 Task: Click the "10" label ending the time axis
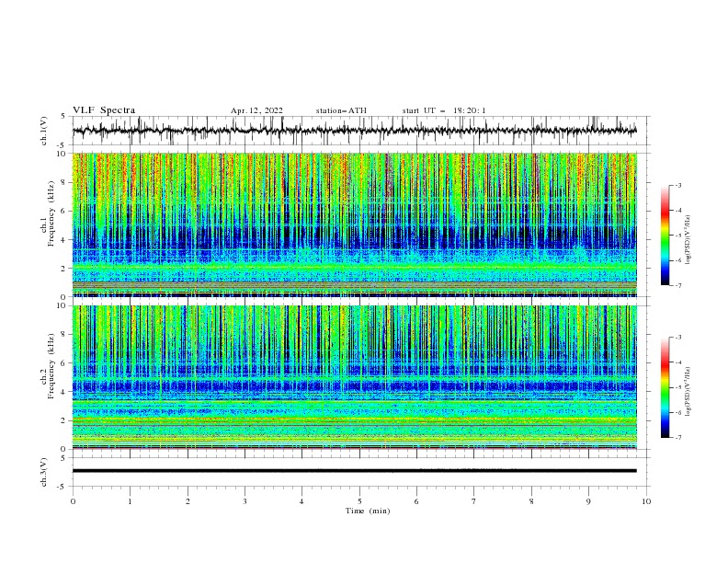point(646,501)
